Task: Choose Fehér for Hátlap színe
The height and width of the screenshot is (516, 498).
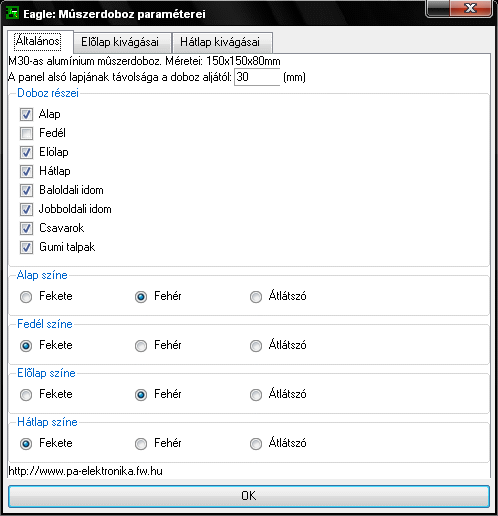Action: click(141, 444)
